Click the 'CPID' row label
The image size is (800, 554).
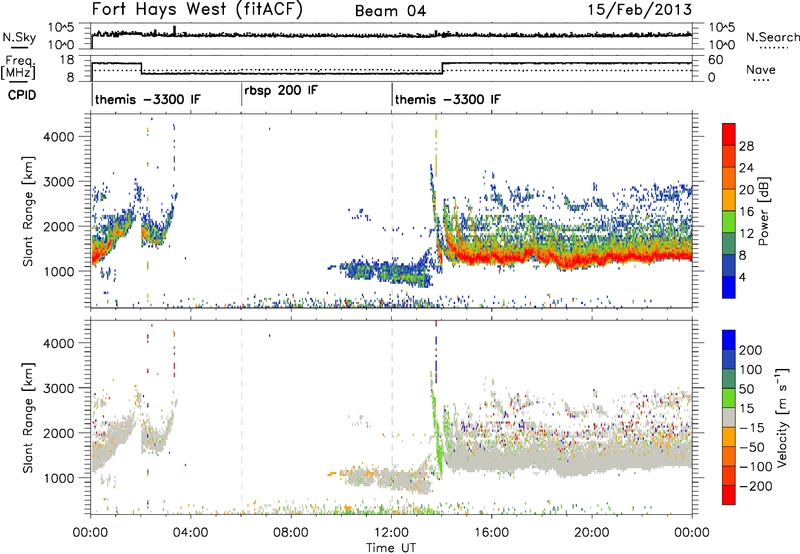[21, 95]
